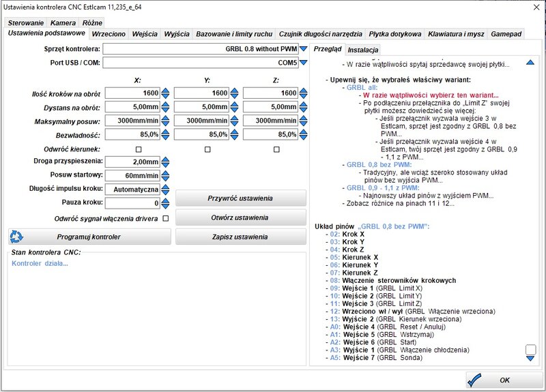The height and width of the screenshot is (392, 546).
Task: Adjust X steps per revolution stepper
Action: pyautogui.click(x=165, y=93)
